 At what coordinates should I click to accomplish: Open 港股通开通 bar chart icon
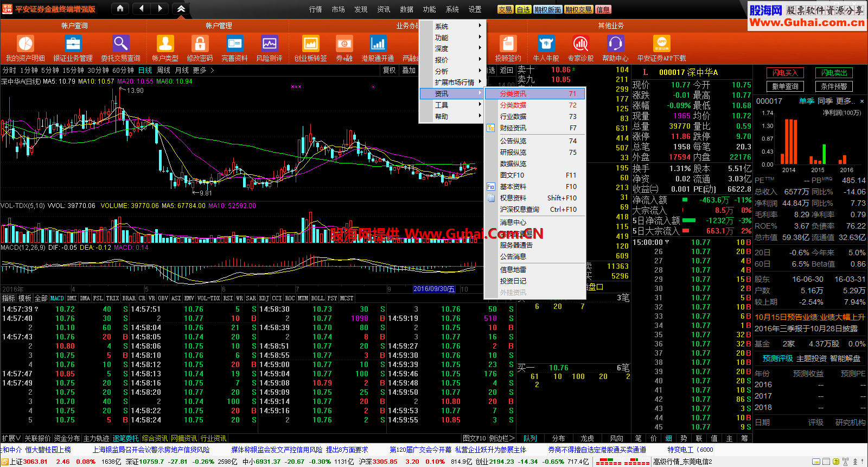(x=378, y=43)
